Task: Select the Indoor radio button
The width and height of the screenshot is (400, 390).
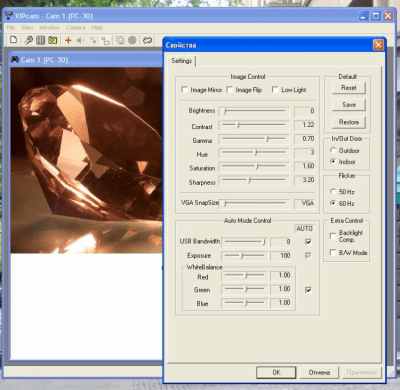Action: (333, 161)
